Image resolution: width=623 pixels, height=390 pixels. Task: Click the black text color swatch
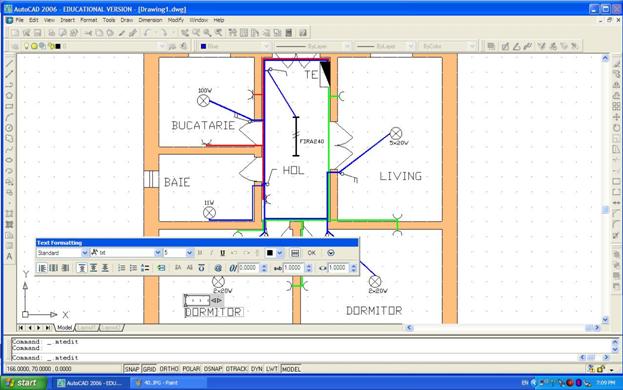tap(270, 253)
